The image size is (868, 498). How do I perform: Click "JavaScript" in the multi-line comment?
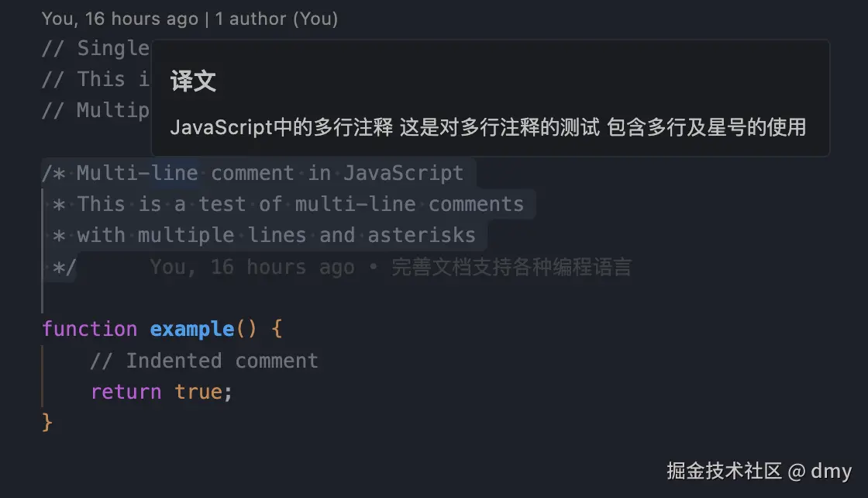(403, 172)
